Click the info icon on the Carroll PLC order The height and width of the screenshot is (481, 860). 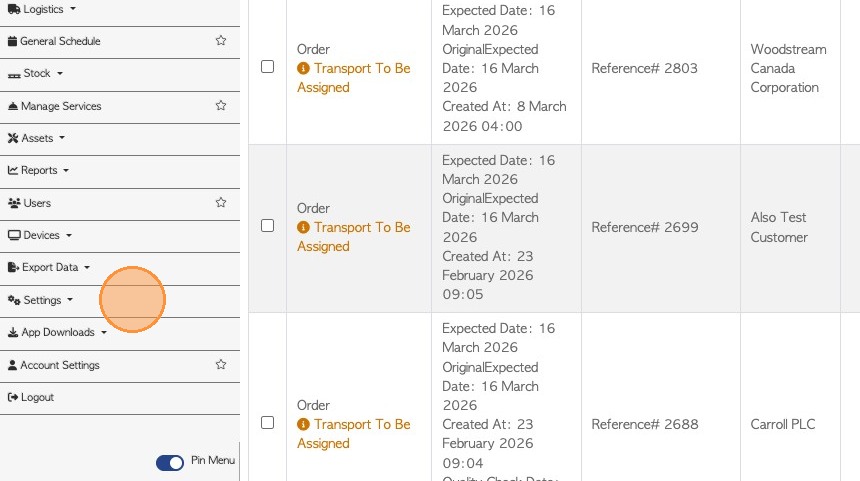coord(303,425)
